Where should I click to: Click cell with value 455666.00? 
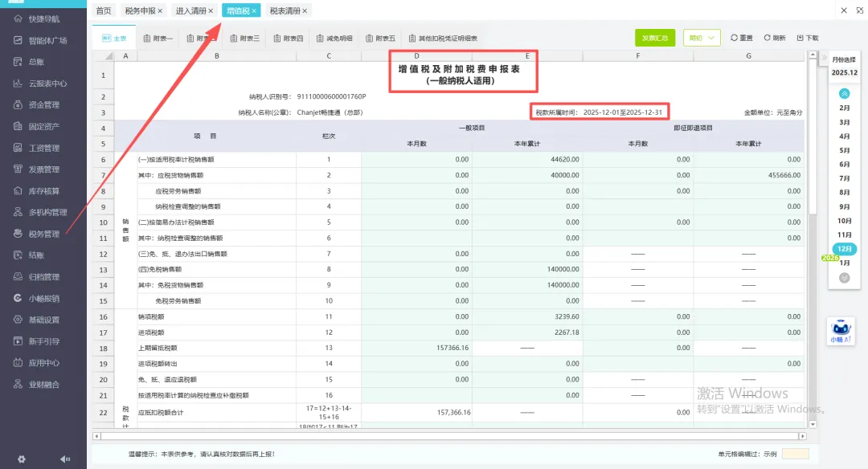tap(748, 175)
